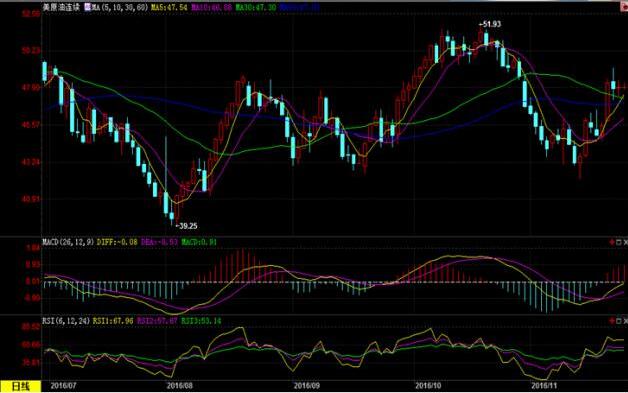Screen dimensions: 628x393
Task: Click the 美原油连续 contract name
Action: pos(61,7)
